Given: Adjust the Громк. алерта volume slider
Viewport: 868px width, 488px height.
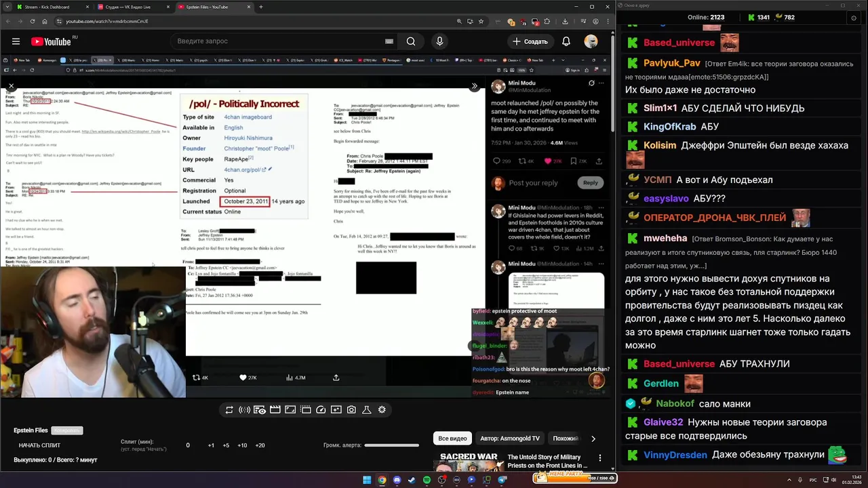Looking at the screenshot, I should [391, 445].
